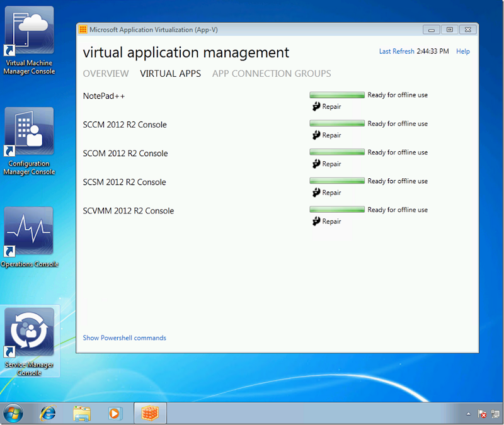Click the NotePad++ Repair wrench icon
504x425 pixels.
(x=316, y=106)
